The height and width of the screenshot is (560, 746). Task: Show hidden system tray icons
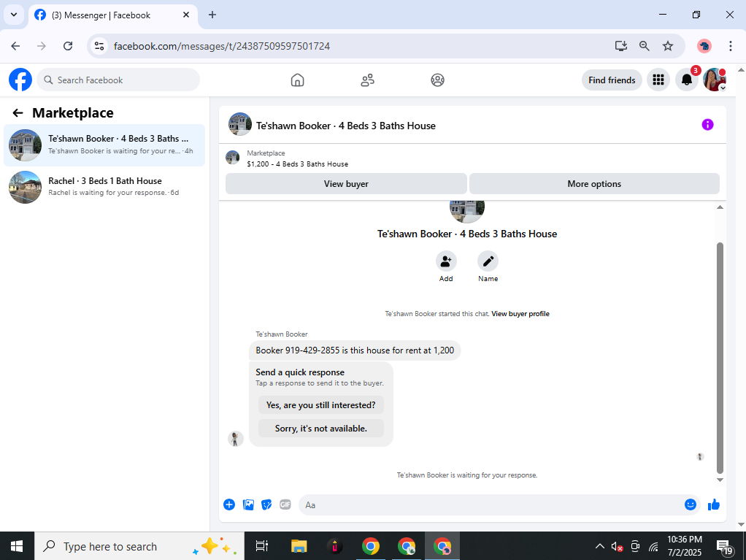tap(599, 546)
